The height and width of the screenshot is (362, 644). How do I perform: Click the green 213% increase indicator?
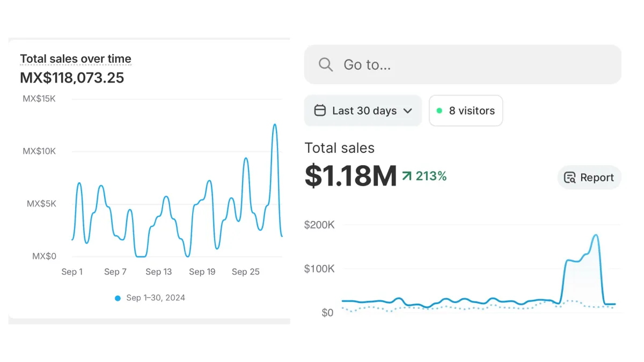click(x=425, y=175)
